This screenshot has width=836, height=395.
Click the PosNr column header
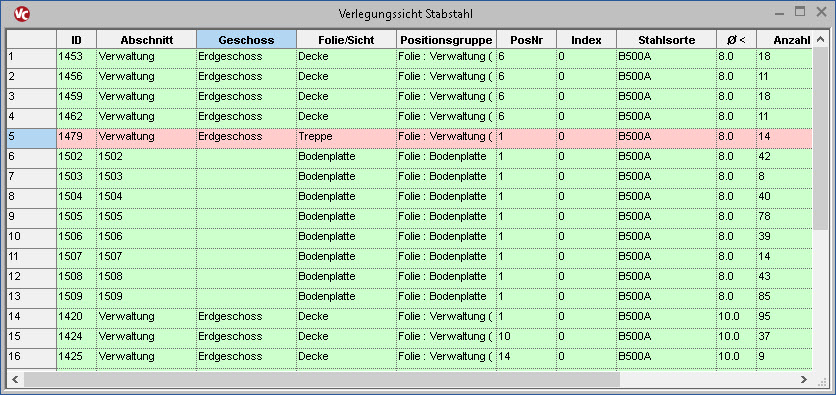pyautogui.click(x=527, y=40)
